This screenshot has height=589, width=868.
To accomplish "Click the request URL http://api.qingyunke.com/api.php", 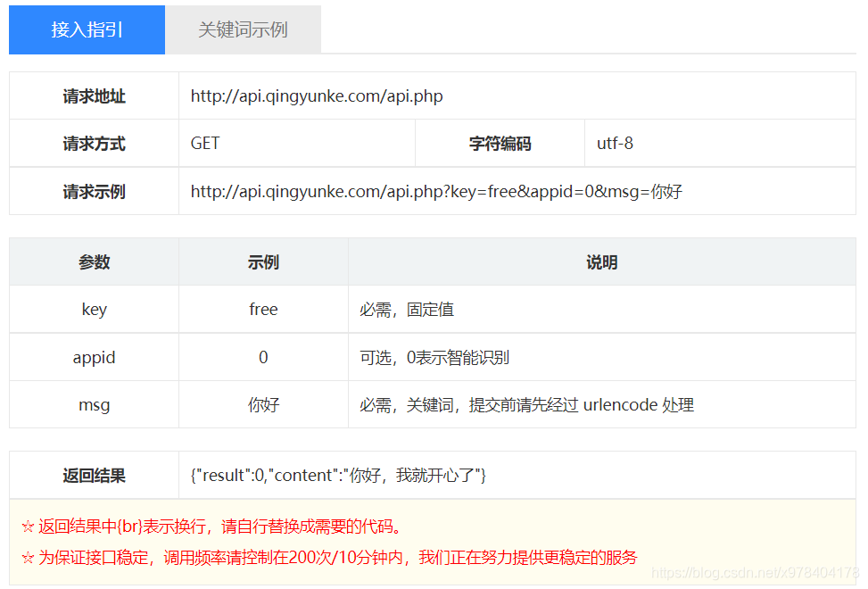I will coord(317,96).
